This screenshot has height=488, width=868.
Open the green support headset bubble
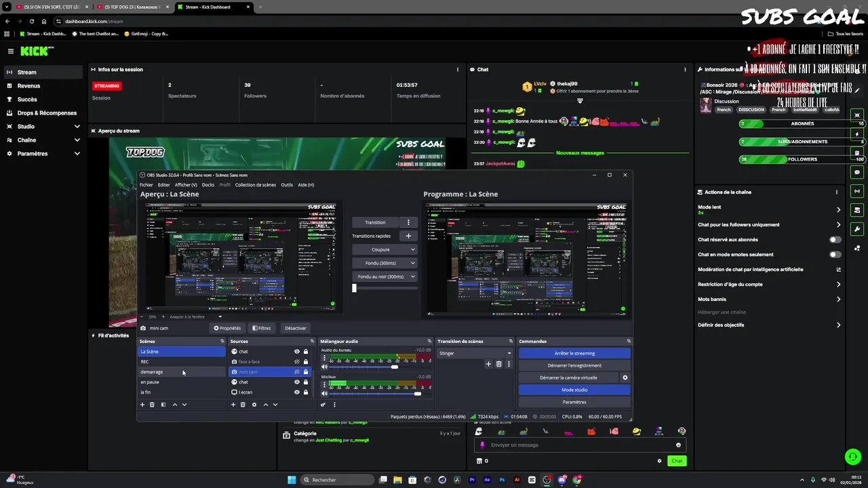coord(852,457)
